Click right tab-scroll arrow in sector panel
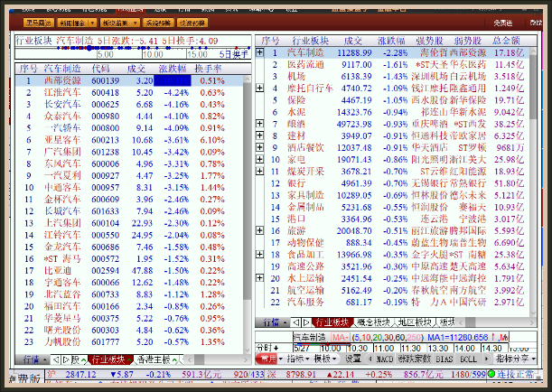The height and width of the screenshot is (392, 552). (306, 322)
